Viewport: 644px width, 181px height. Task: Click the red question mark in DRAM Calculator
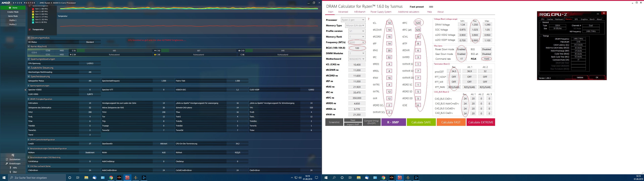point(368,19)
